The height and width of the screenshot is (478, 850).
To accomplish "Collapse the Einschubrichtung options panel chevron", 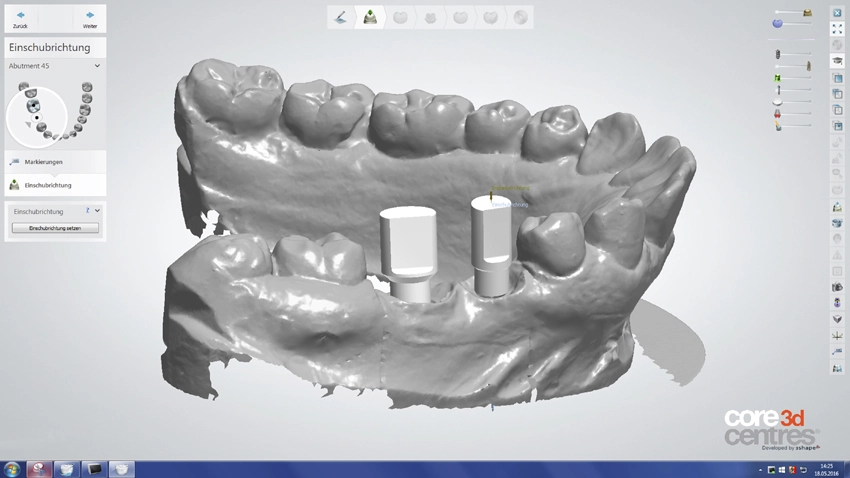I will pyautogui.click(x=97, y=211).
